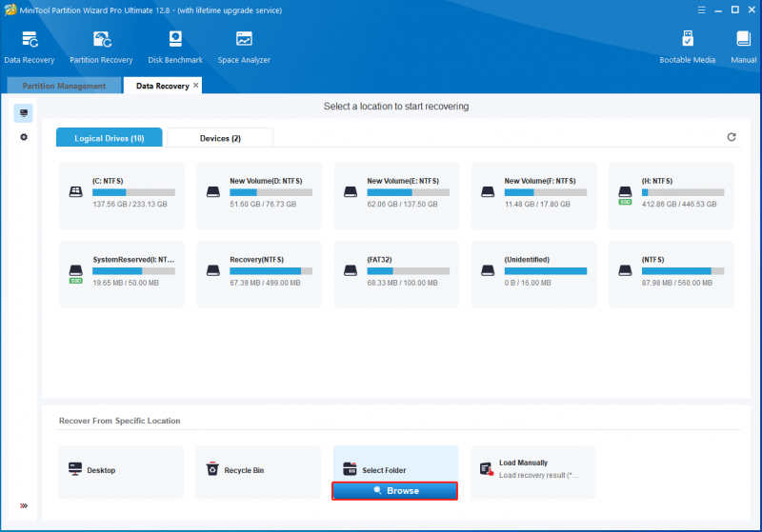Switch to the Partition Management tab

coord(64,86)
